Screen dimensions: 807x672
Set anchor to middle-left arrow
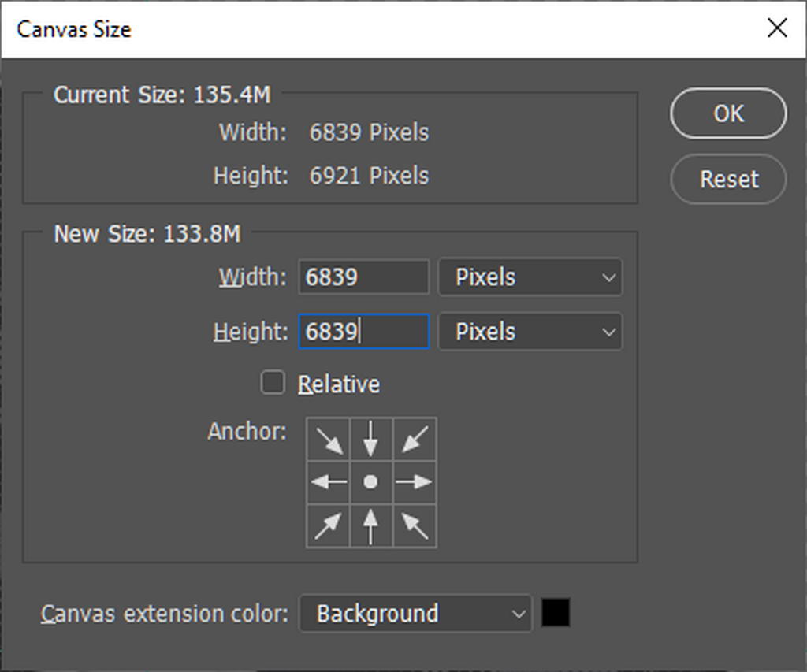tap(328, 482)
